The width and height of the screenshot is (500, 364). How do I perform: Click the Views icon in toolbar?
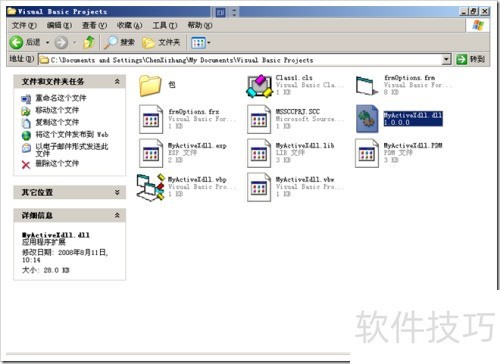tap(198, 43)
